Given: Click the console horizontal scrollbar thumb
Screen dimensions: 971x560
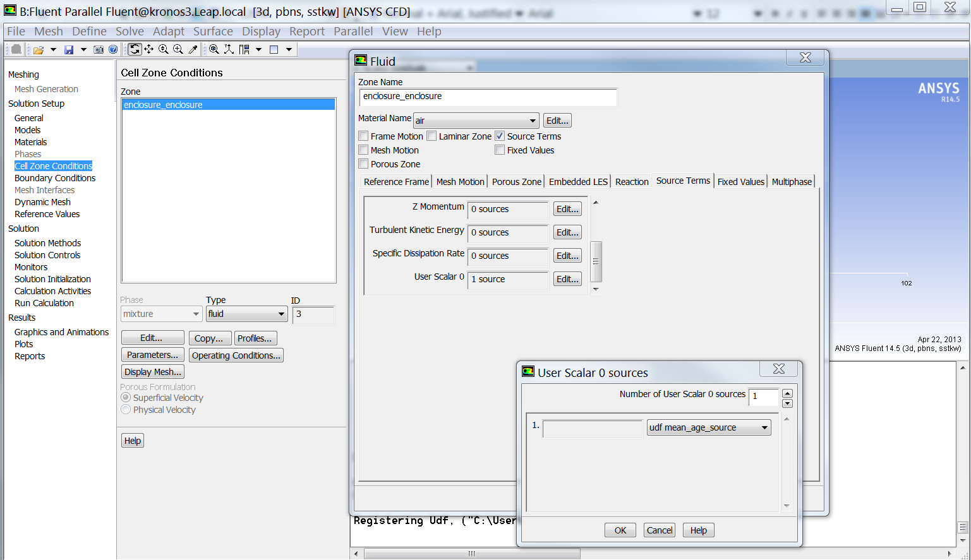Looking at the screenshot, I should 472,554.
